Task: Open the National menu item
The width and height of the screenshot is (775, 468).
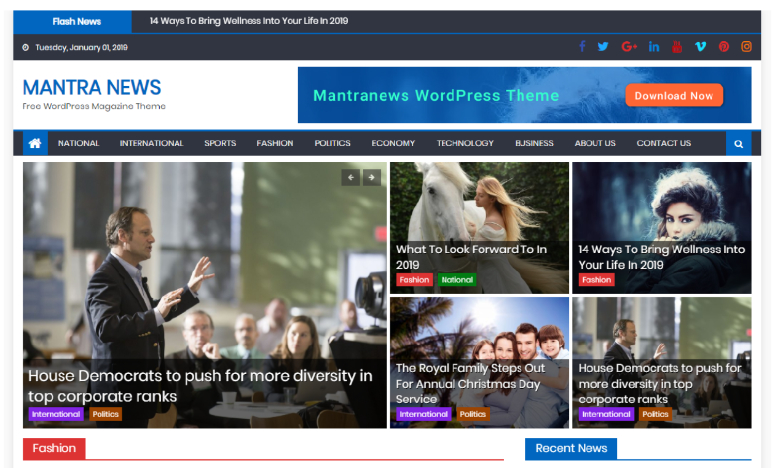Action: (x=78, y=143)
